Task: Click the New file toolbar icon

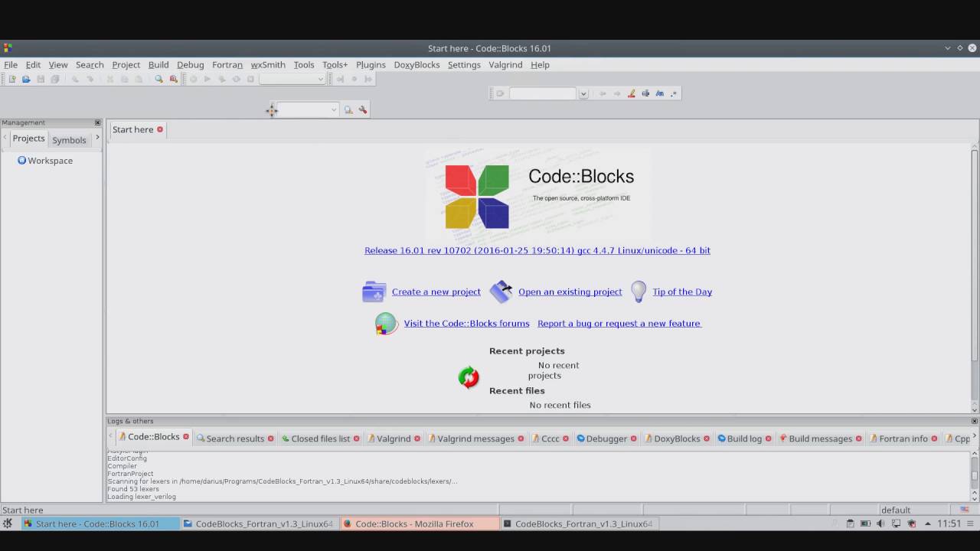Action: coord(11,79)
